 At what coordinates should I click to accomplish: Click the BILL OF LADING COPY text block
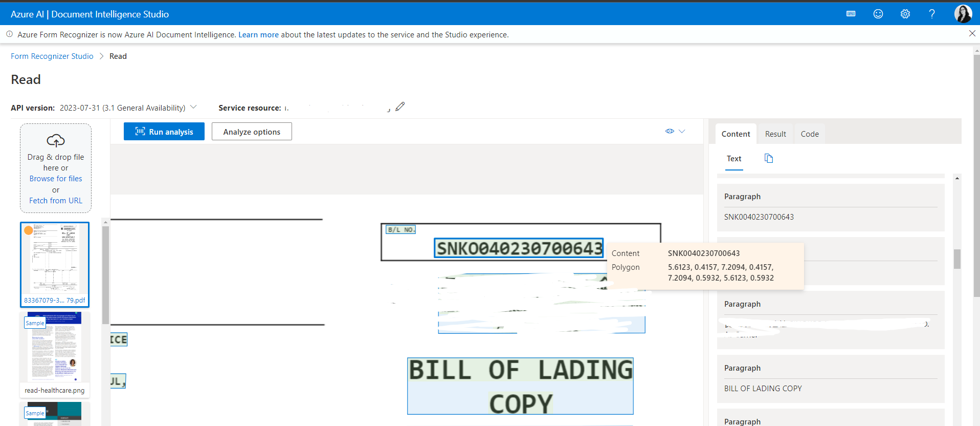coord(520,386)
